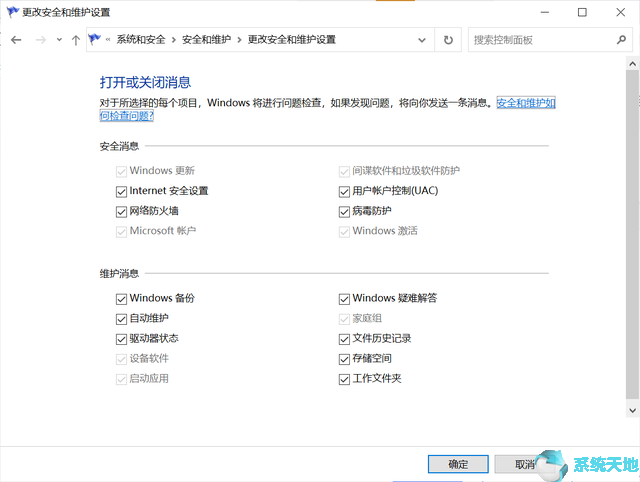Click the scrollbar down arrow
This screenshot has height=482, width=640.
632,410
